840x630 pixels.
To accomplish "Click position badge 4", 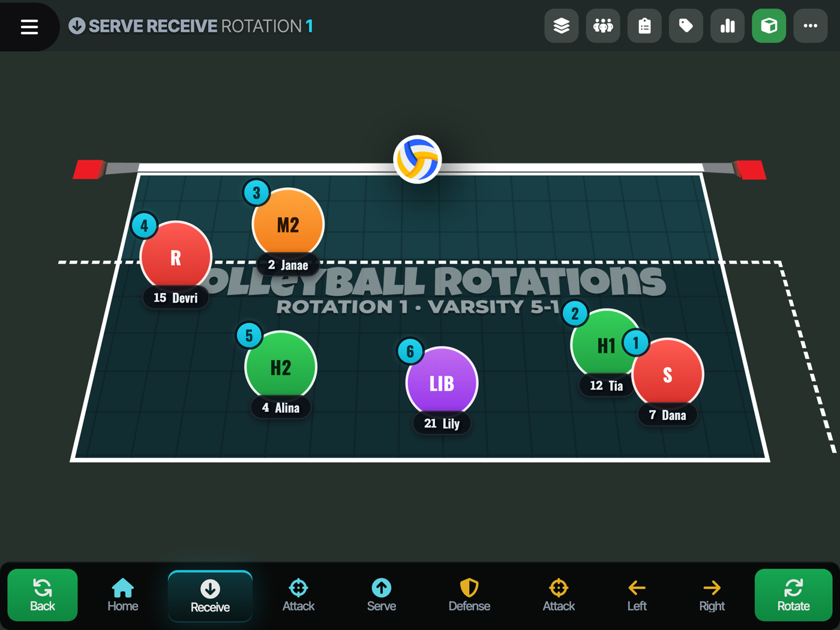I will pos(144,226).
